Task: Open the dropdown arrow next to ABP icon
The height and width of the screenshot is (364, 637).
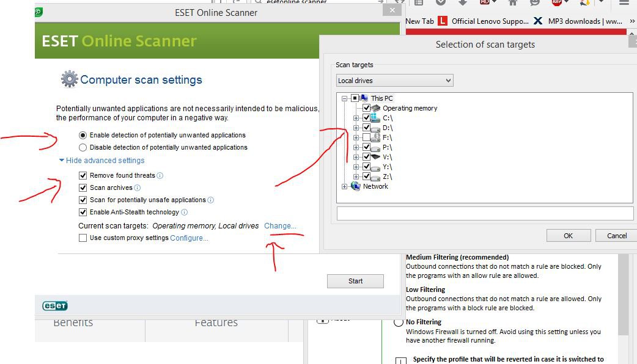Action: click(x=566, y=2)
